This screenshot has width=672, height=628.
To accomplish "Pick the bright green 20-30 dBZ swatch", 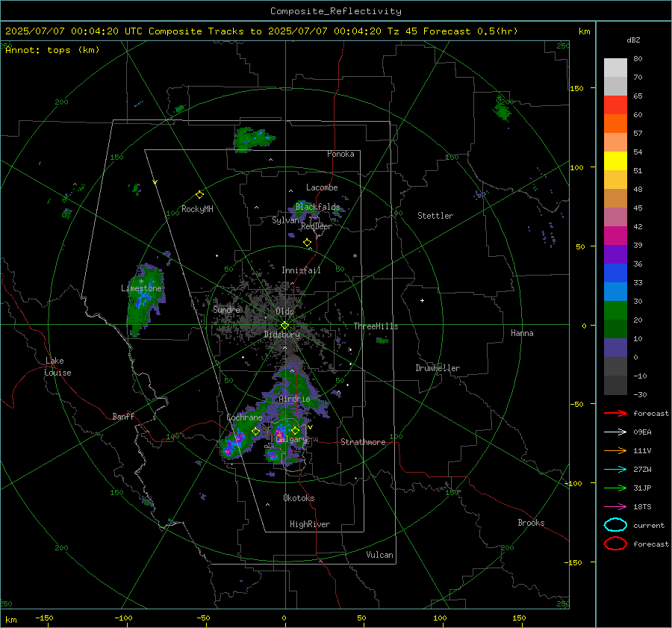I will coord(615,311).
